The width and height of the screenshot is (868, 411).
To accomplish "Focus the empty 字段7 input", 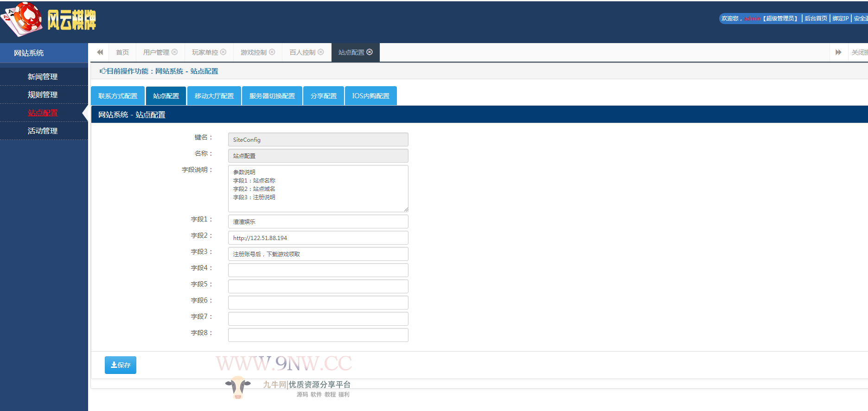I will (318, 319).
